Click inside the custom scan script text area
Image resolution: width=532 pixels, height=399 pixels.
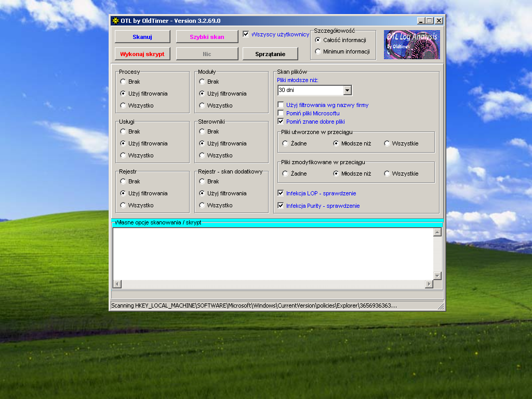tap(273, 254)
